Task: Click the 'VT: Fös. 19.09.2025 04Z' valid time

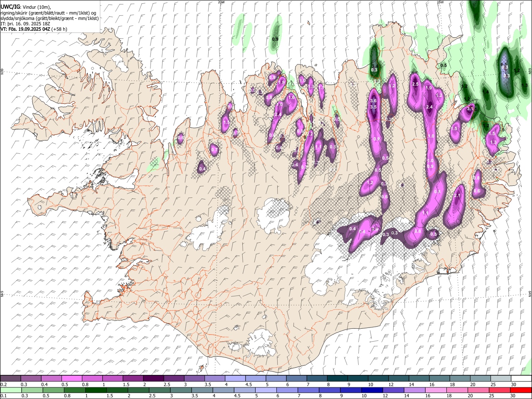Action: tap(25, 29)
